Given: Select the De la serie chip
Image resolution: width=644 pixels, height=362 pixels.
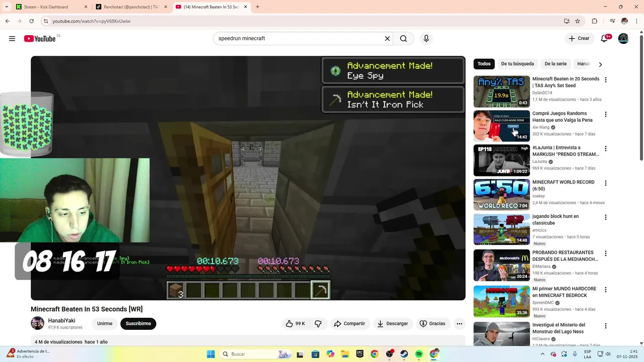Looking at the screenshot, I should 555,64.
